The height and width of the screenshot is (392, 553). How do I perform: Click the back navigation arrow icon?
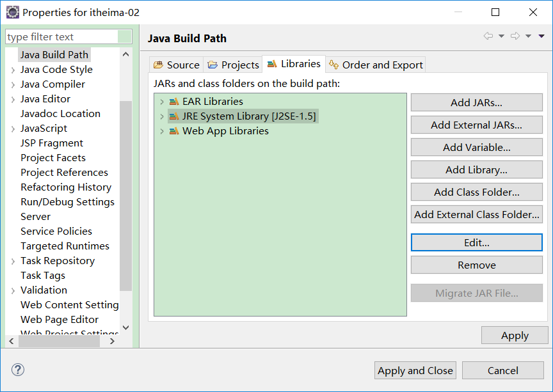coord(488,36)
